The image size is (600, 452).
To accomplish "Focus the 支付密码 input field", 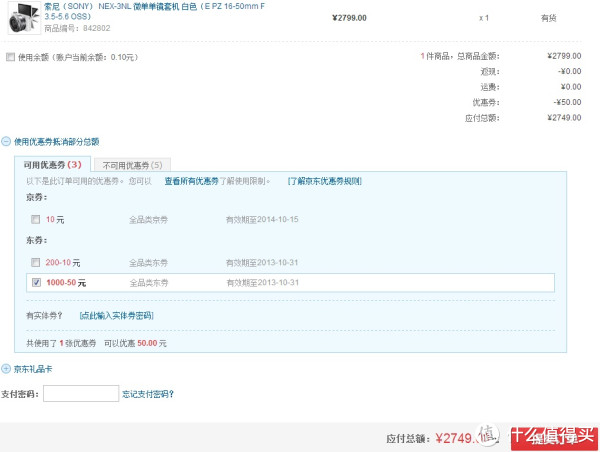I will click(x=81, y=393).
